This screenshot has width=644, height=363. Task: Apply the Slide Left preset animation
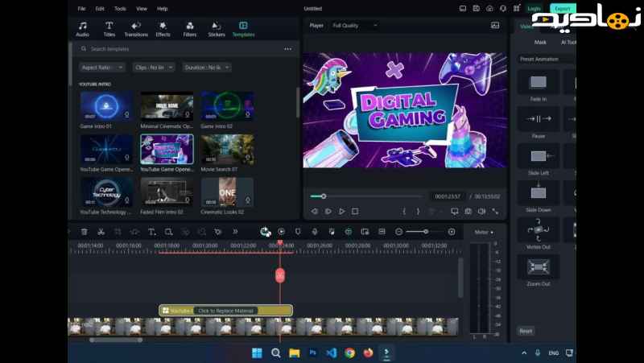[x=538, y=159]
